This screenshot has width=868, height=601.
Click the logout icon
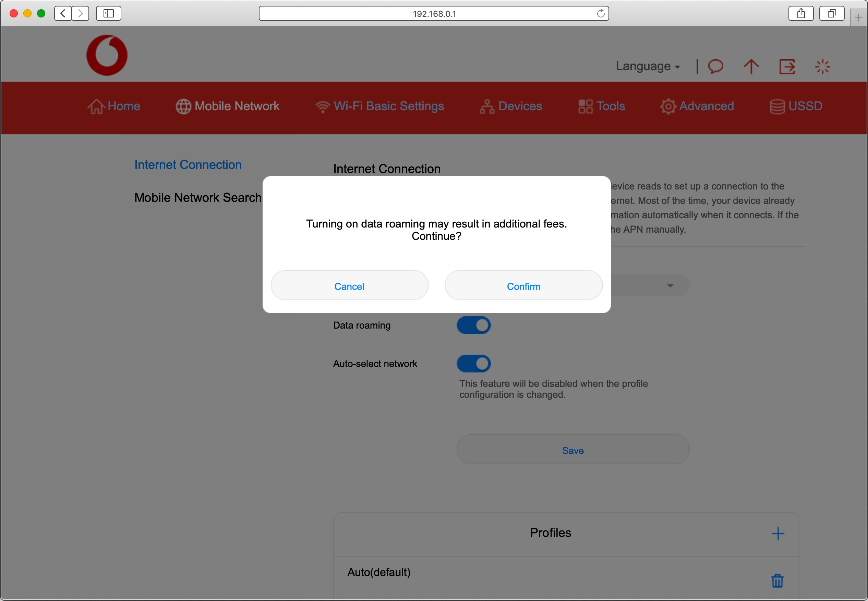tap(787, 66)
